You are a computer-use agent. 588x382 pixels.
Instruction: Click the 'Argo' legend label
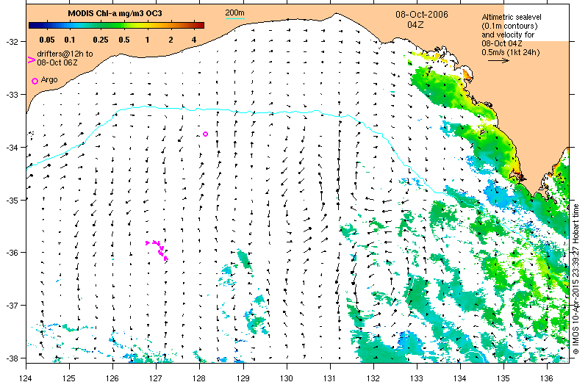pyautogui.click(x=49, y=79)
